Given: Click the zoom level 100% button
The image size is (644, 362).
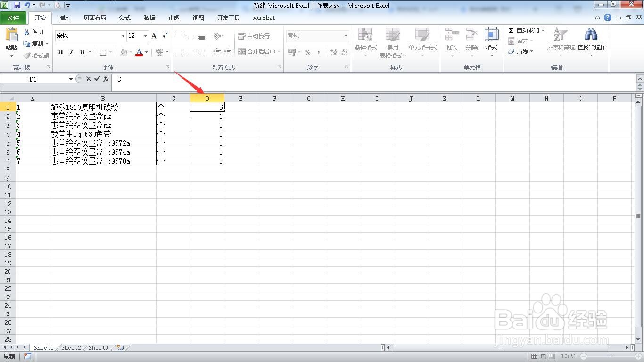Looking at the screenshot, I should pyautogui.click(x=568, y=356).
